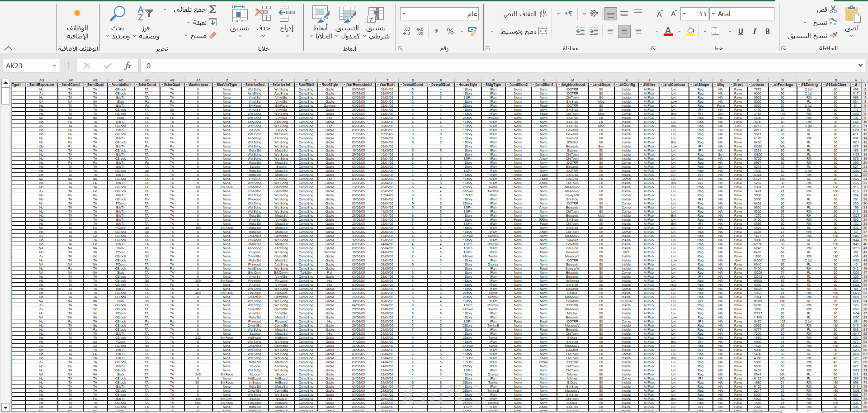Click the Text Direction paragraph icon
The image size is (868, 413).
[x=569, y=14]
